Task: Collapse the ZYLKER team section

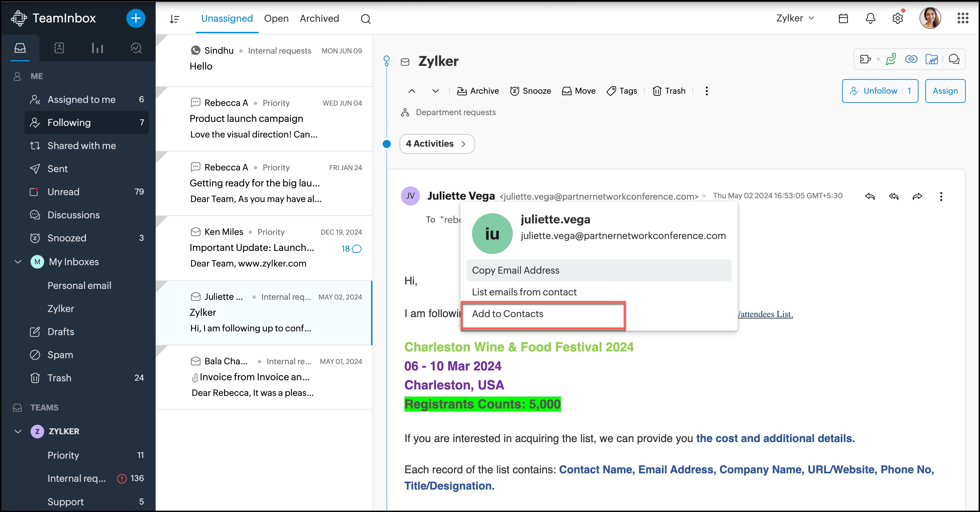Action: [18, 432]
